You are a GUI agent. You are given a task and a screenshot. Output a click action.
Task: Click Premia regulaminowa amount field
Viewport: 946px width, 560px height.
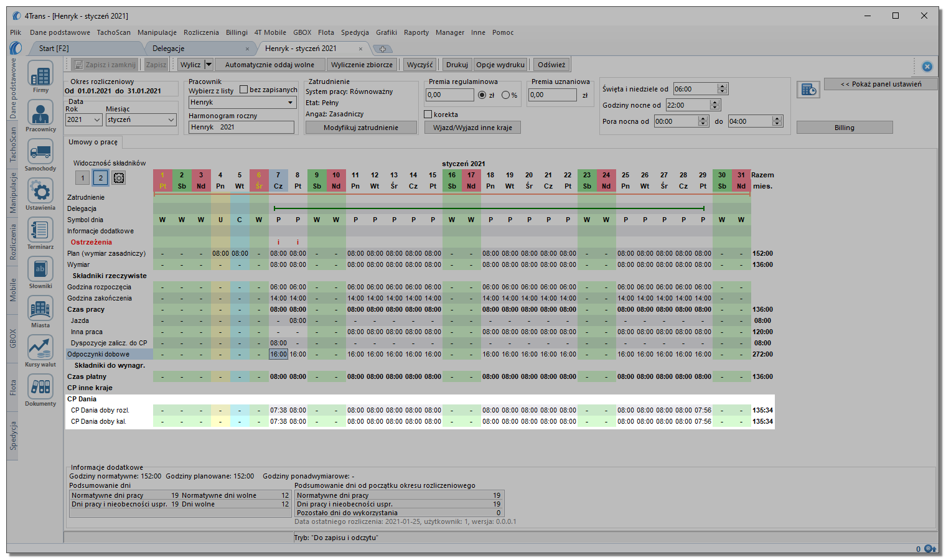[x=449, y=95]
